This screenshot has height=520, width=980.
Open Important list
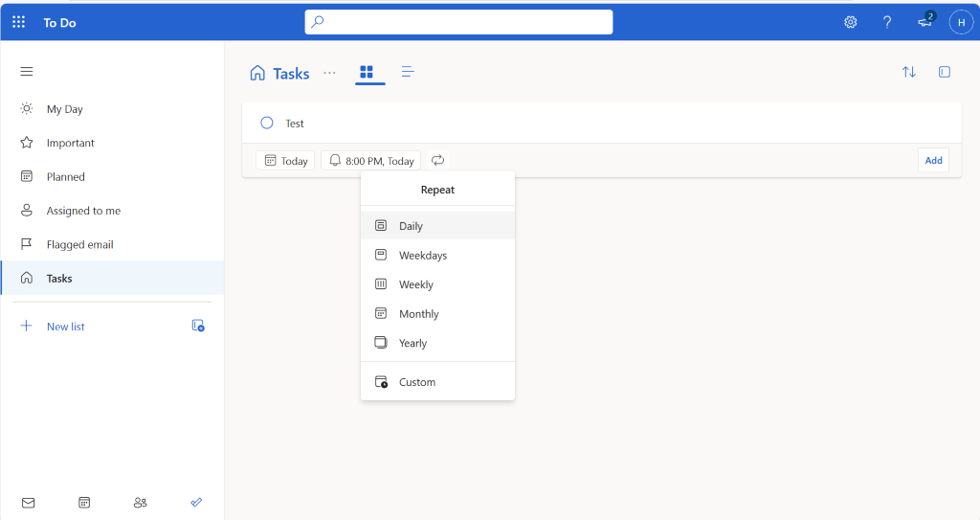[x=113, y=143]
